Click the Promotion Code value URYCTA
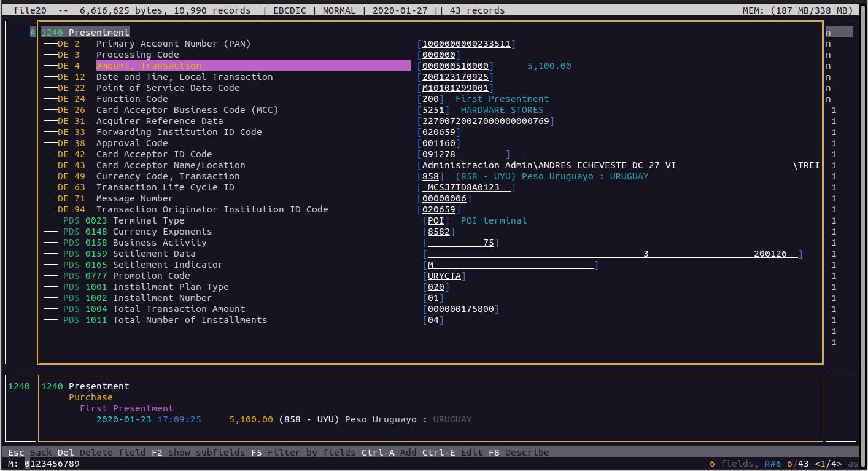 click(x=444, y=276)
